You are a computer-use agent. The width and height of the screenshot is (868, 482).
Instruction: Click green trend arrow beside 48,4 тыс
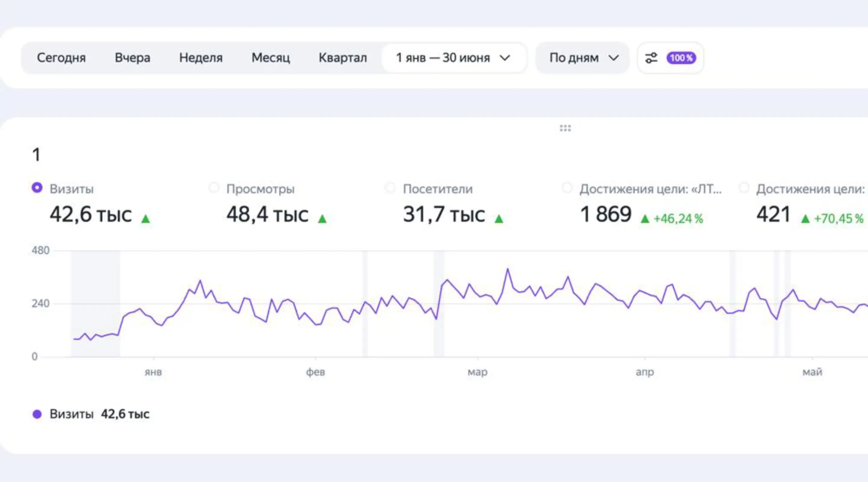[x=322, y=219]
